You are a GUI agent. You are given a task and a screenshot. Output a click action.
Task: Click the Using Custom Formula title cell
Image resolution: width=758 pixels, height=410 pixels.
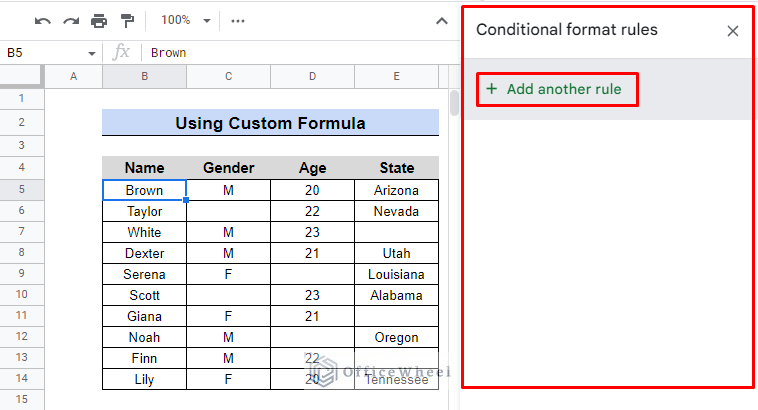coord(270,123)
